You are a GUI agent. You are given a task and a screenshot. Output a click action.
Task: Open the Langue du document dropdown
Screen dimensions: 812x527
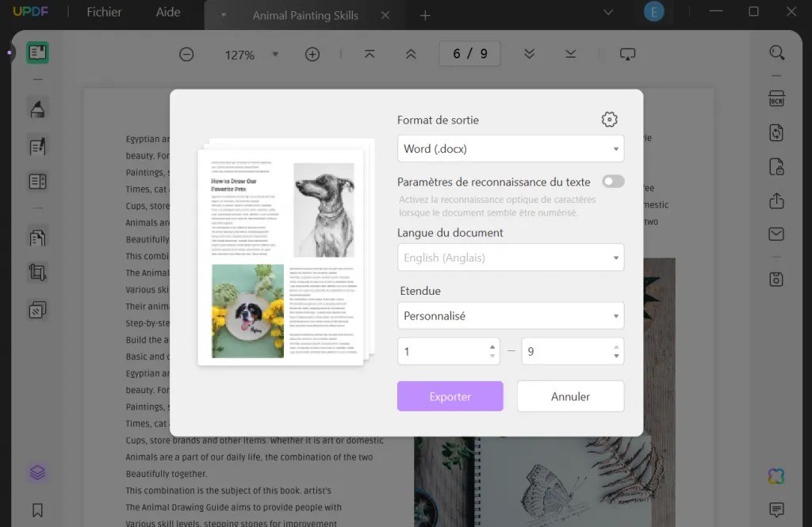click(x=510, y=257)
